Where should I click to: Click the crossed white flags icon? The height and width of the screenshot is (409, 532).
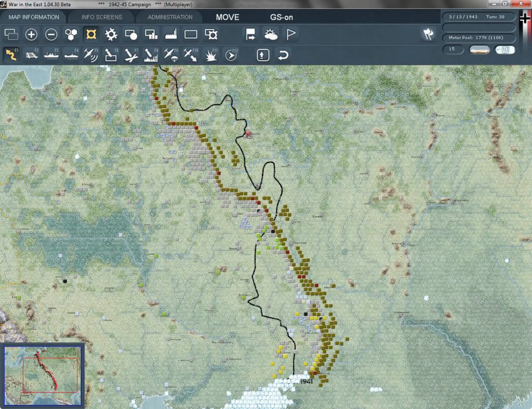pyautogui.click(x=428, y=34)
